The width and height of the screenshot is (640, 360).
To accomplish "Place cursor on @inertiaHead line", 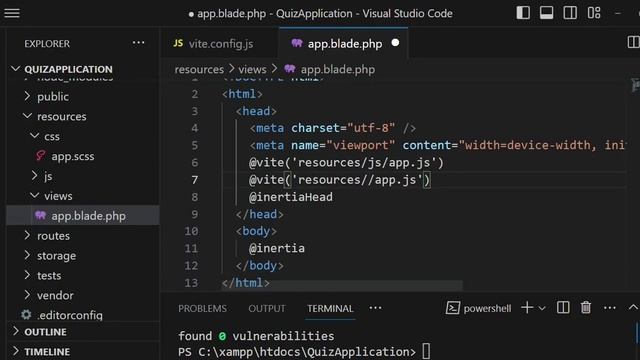I will [x=291, y=197].
